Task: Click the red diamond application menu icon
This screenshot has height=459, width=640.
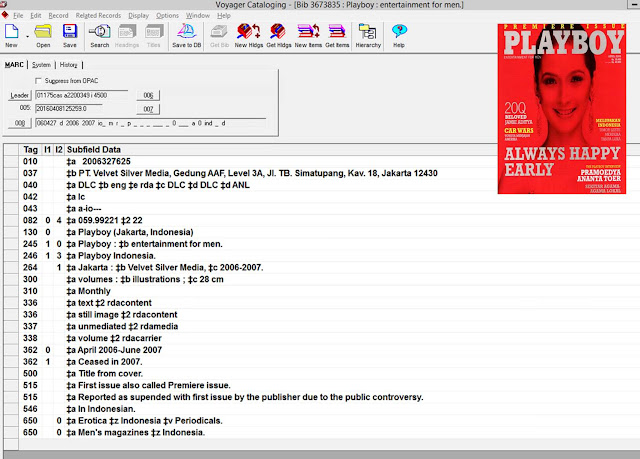Action: [5, 15]
